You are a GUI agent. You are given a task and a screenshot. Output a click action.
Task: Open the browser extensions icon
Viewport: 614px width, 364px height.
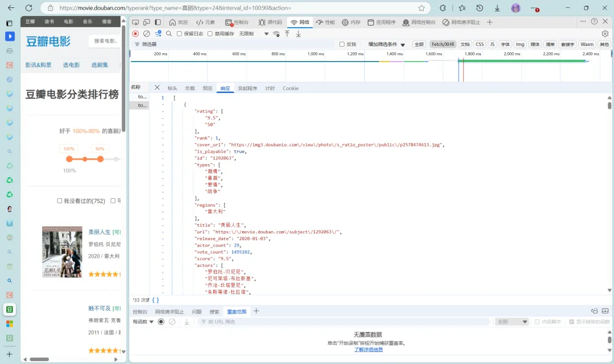pos(443,8)
